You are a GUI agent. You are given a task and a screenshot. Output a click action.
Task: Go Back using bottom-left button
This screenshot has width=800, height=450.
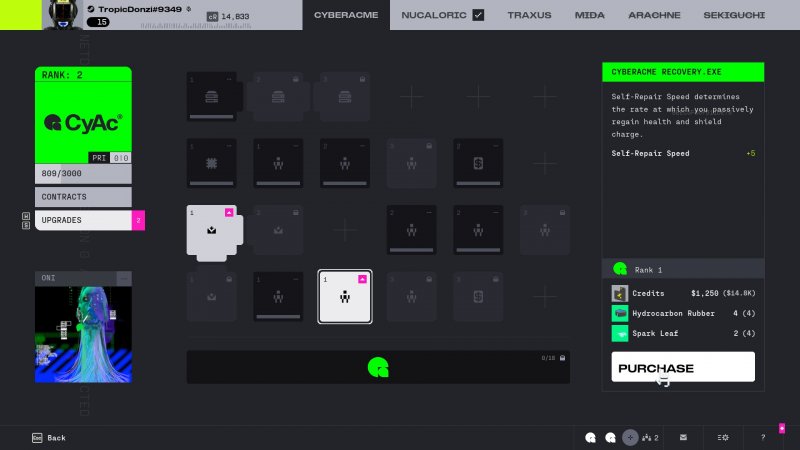(x=48, y=437)
